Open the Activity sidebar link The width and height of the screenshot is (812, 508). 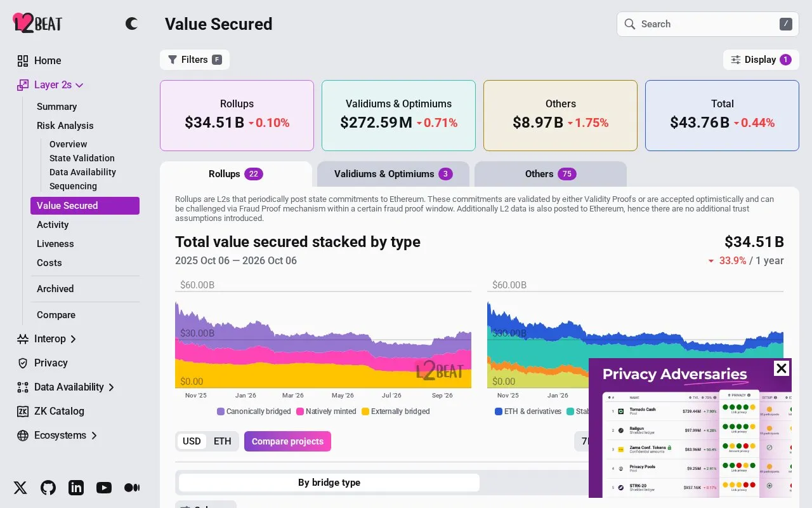coord(53,225)
